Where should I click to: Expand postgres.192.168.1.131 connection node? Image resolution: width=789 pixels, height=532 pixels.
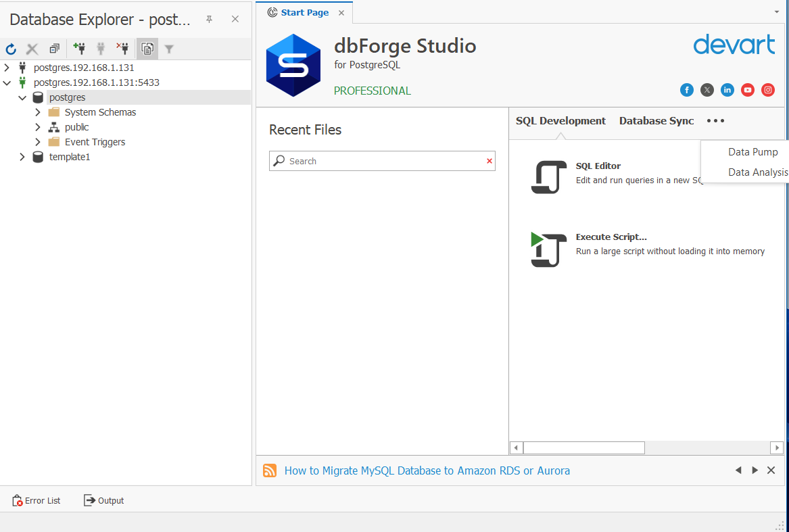[7, 68]
